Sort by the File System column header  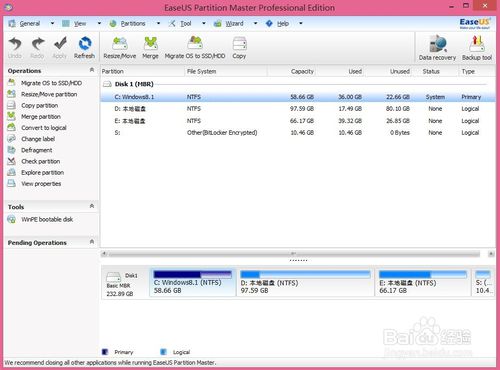226,71
